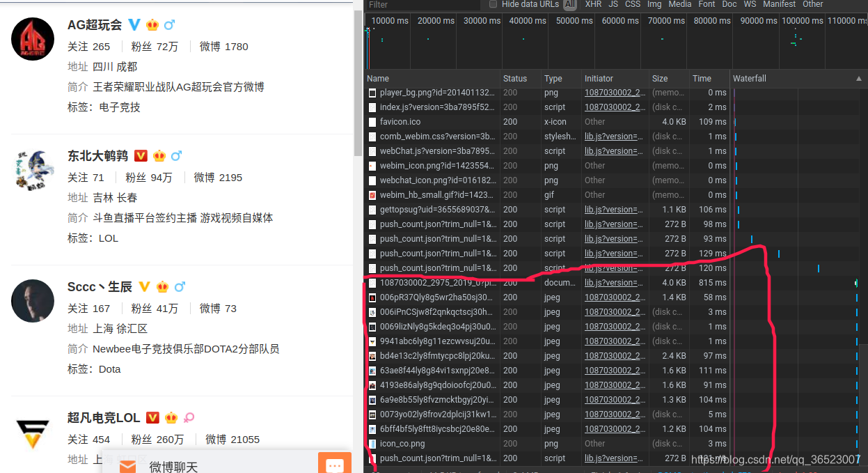Filter network requests by Doc
868x473 pixels.
click(x=729, y=4)
